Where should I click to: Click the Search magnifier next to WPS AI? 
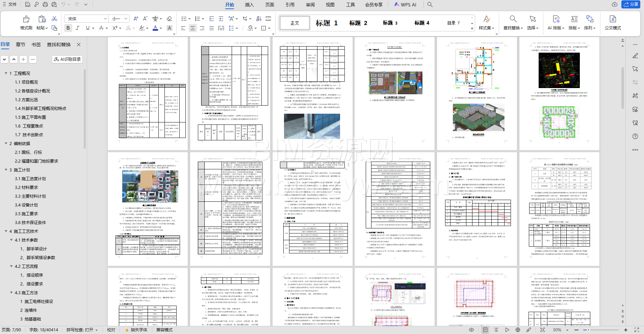coord(430,4)
